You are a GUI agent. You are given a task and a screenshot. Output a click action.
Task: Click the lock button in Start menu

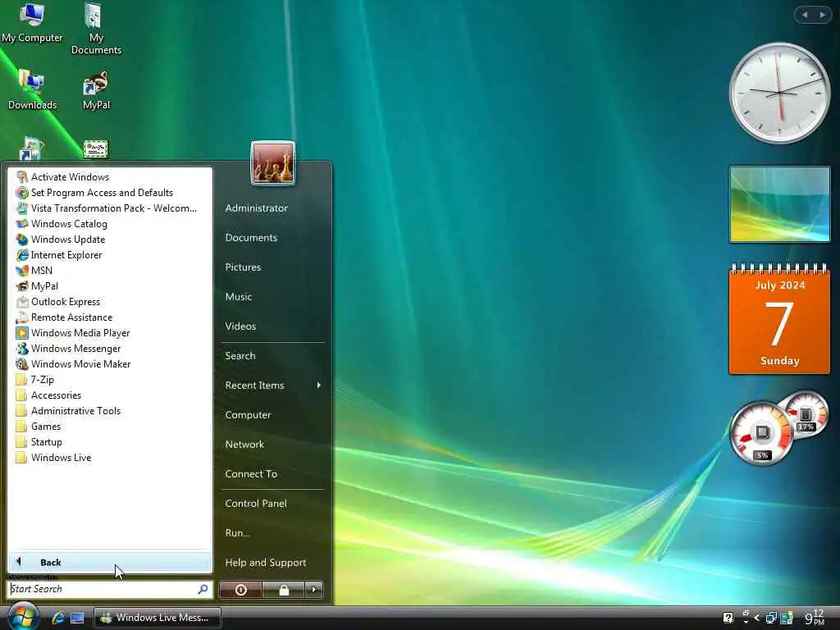(x=283, y=590)
